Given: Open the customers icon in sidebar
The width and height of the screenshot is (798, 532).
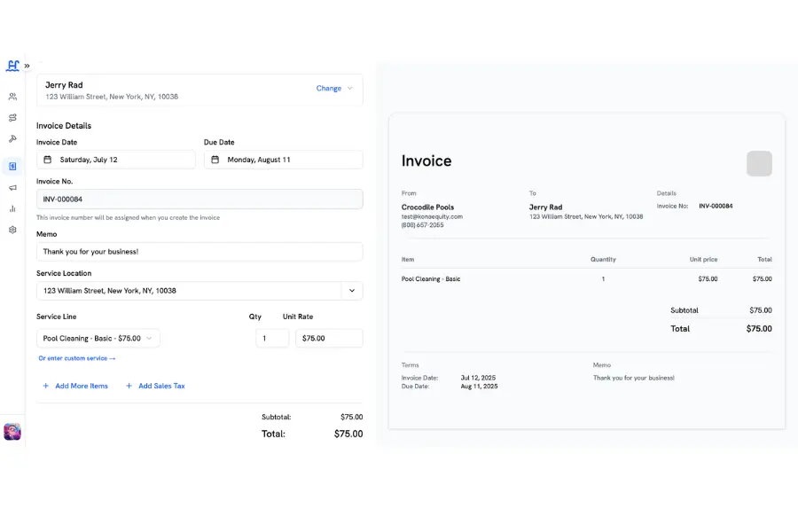Looking at the screenshot, I should (x=12, y=97).
